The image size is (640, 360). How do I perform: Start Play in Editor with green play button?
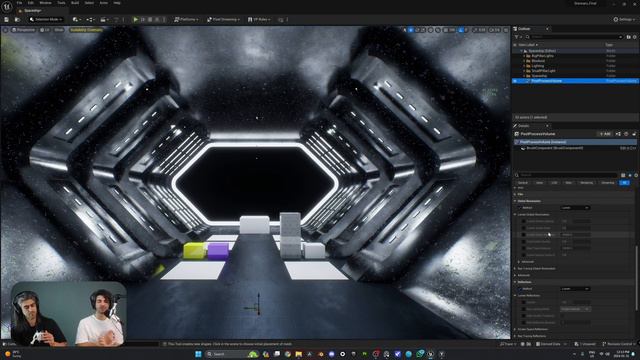tap(136, 20)
